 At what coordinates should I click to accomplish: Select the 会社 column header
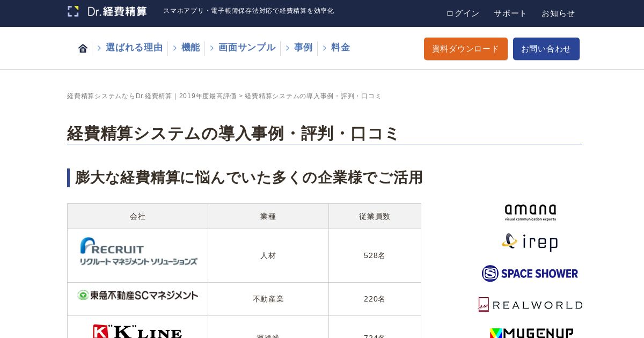(138, 216)
